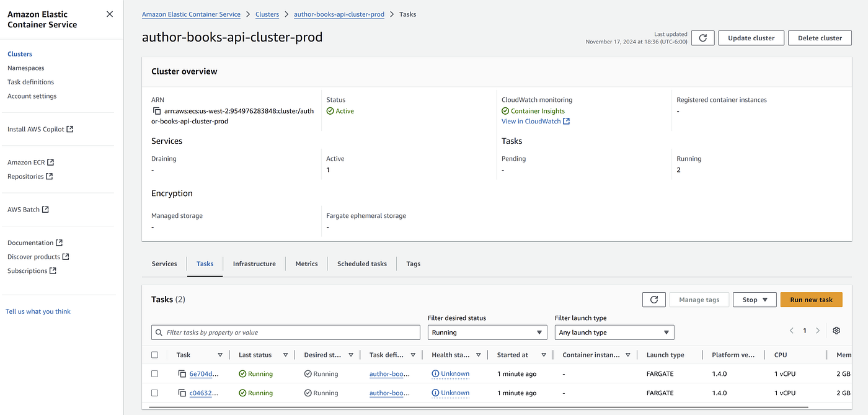Focus the Filter tasks by property field
Screen dimensions: 868x415
pos(286,332)
